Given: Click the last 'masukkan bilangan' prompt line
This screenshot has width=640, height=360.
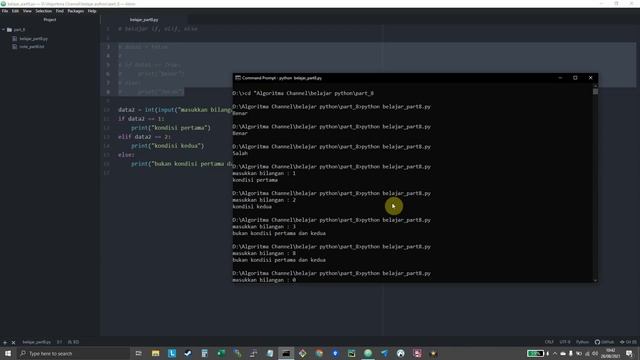Looking at the screenshot, I should 264,280.
